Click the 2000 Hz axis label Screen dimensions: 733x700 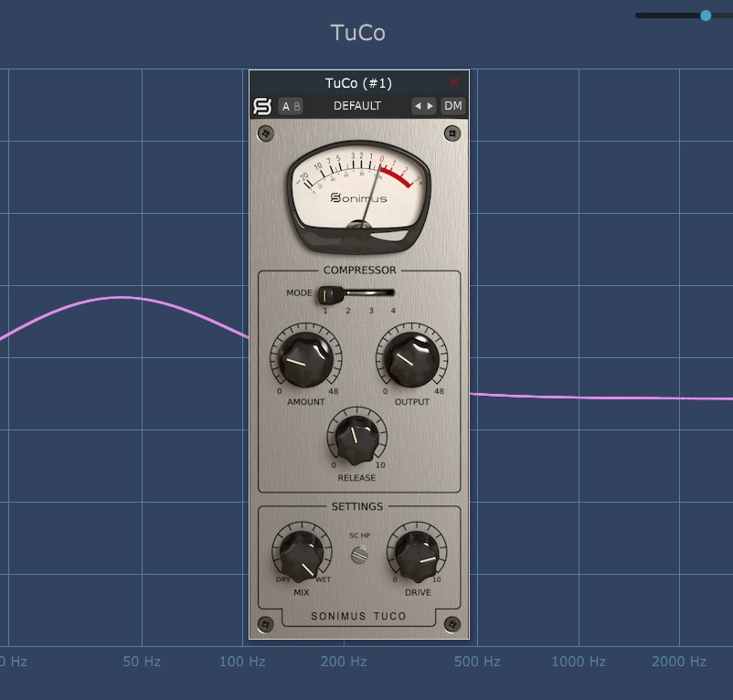679,662
